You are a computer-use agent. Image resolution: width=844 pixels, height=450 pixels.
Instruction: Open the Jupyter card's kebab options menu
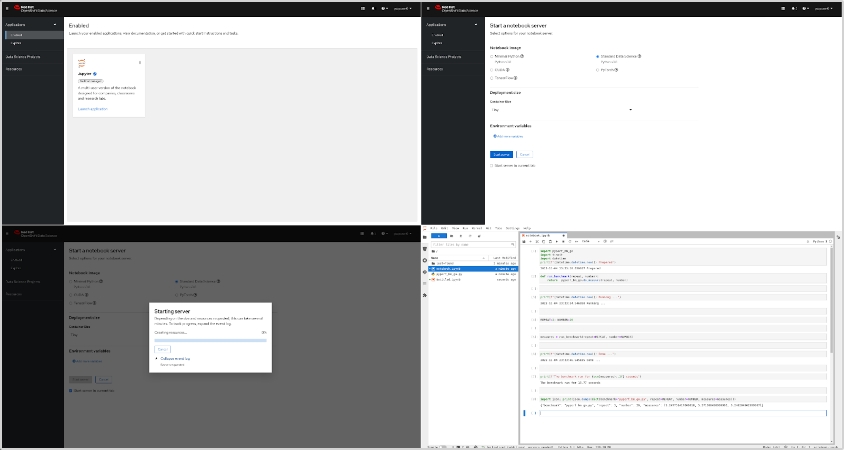(x=139, y=63)
